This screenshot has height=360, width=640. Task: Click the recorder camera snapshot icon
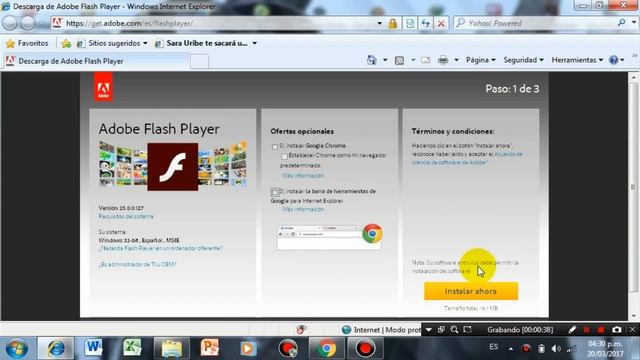coord(617,329)
